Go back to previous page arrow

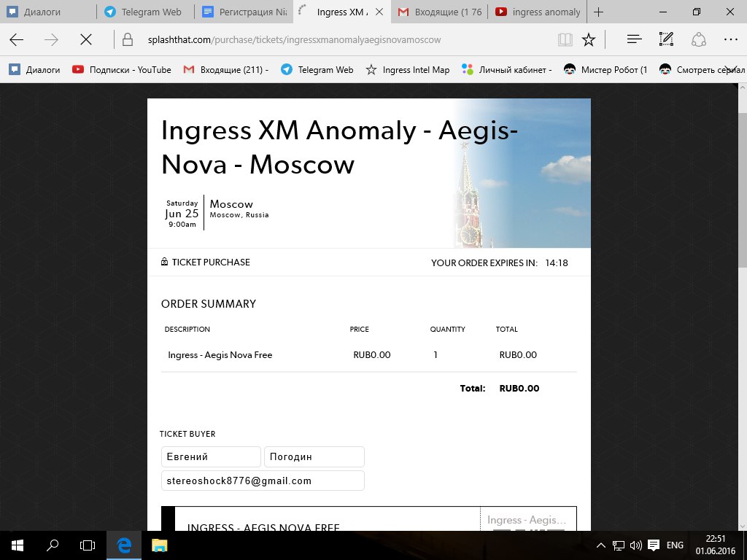tap(17, 39)
